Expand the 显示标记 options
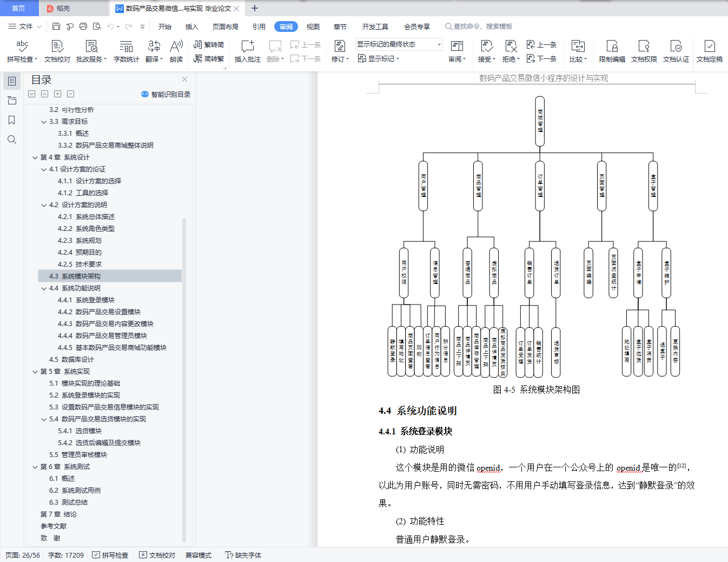The width and height of the screenshot is (728, 562). (x=379, y=58)
